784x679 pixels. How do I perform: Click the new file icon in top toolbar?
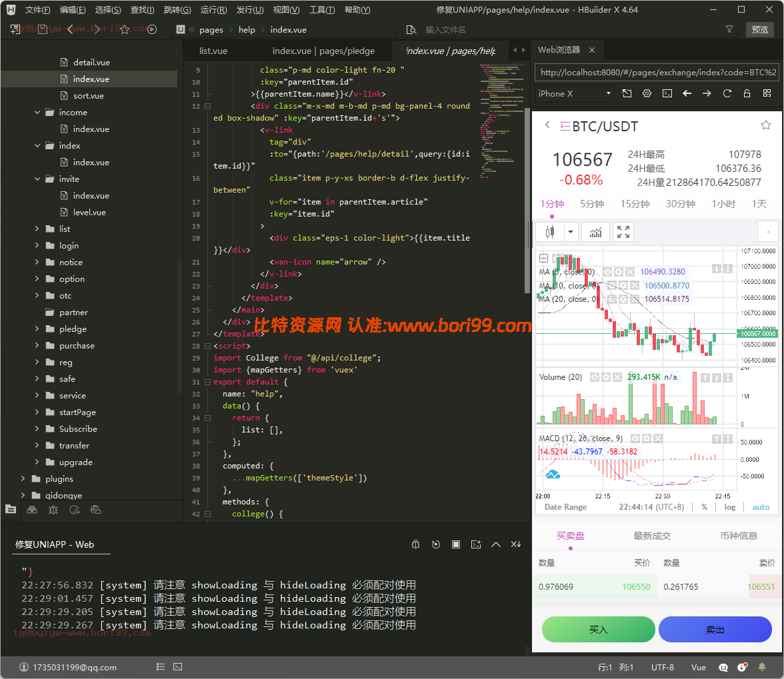pyautogui.click(x=15, y=29)
